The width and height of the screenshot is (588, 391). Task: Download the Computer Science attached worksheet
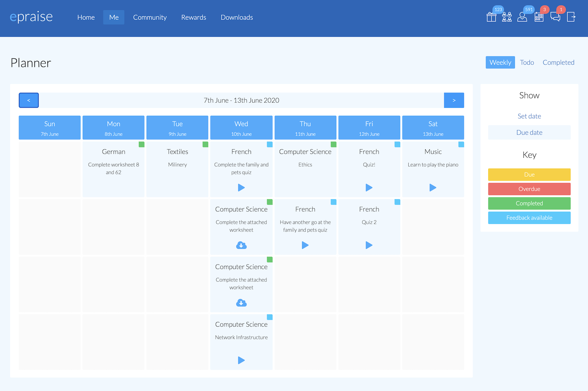coord(241,245)
